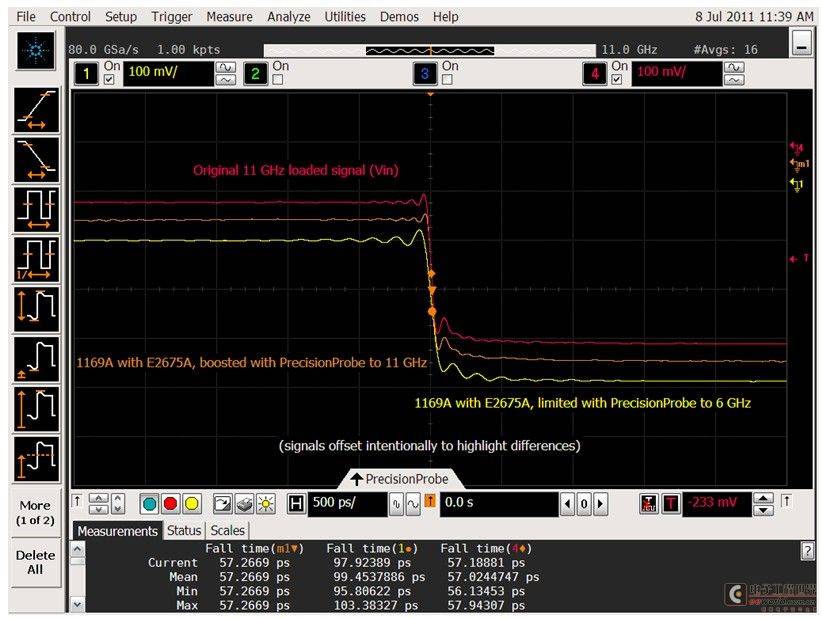Open the Utilities menu
This screenshot has height=618, width=822.
point(345,17)
